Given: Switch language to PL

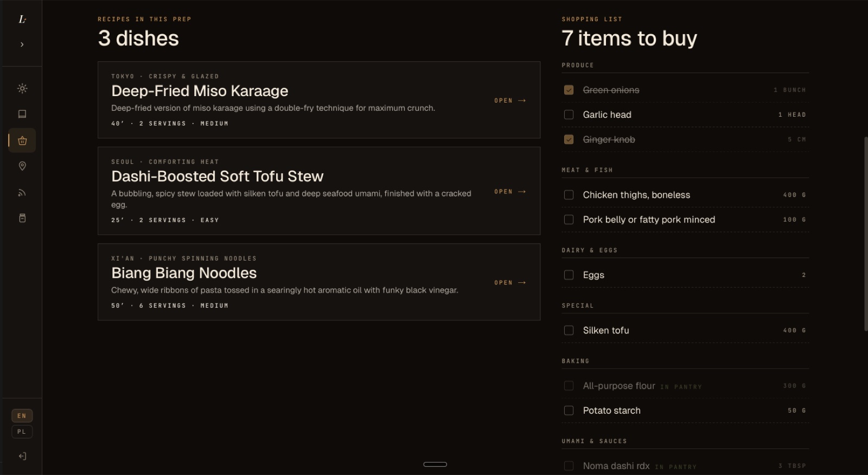Looking at the screenshot, I should click(x=22, y=432).
